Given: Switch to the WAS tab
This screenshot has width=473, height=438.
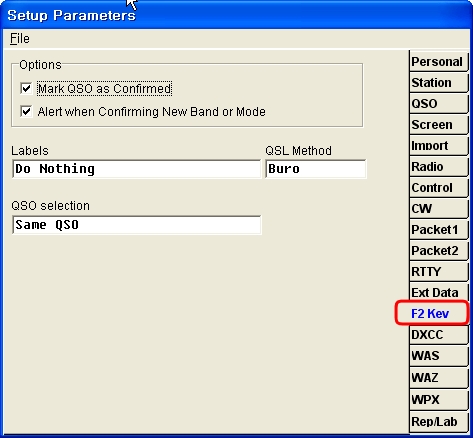Looking at the screenshot, I should 439,356.
